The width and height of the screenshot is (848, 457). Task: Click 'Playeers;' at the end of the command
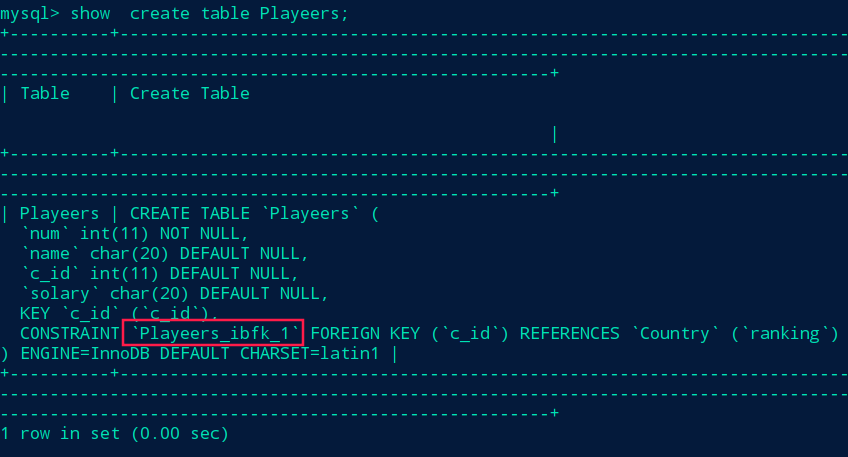[x=304, y=14]
